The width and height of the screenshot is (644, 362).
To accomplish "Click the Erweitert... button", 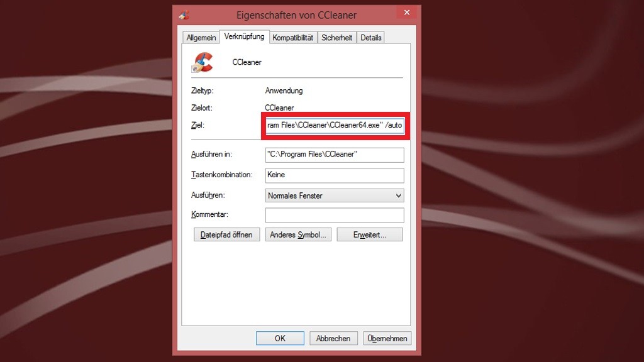I will click(x=369, y=234).
